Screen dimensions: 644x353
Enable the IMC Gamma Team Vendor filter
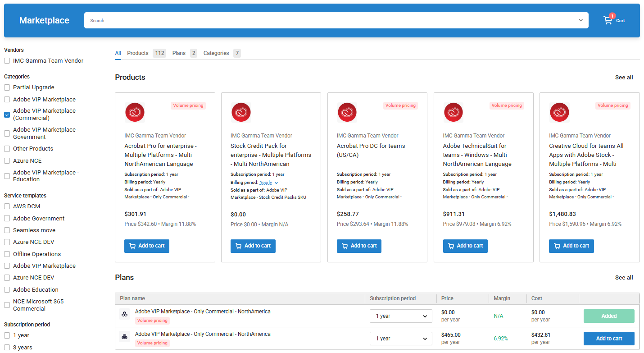click(x=7, y=61)
